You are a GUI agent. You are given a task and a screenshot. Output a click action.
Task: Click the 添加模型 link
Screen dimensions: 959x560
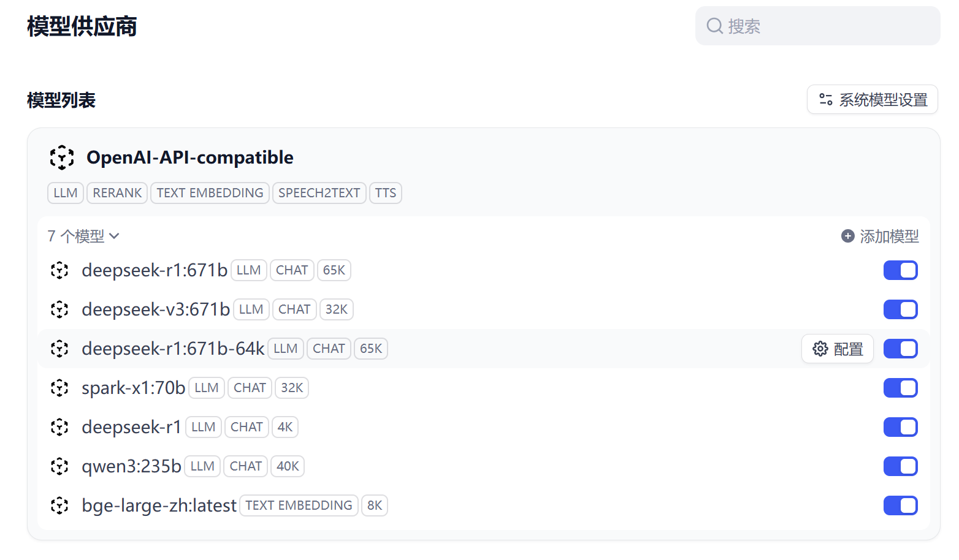coord(888,236)
